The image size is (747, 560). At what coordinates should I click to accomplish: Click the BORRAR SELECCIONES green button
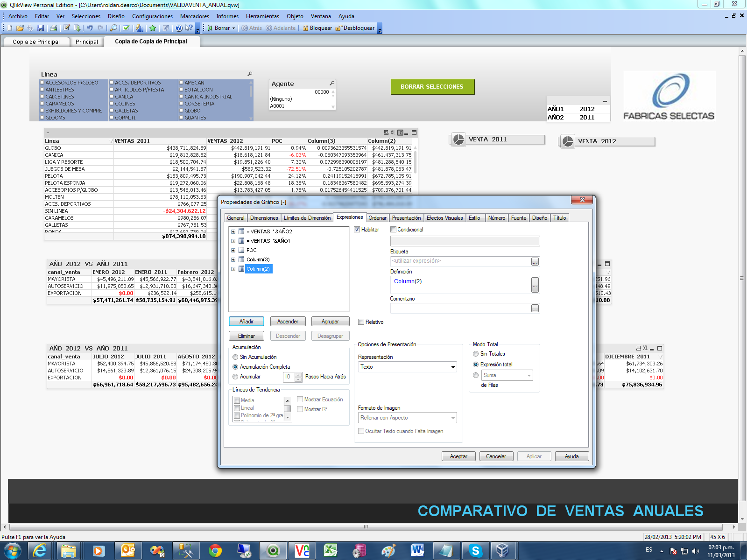432,87
